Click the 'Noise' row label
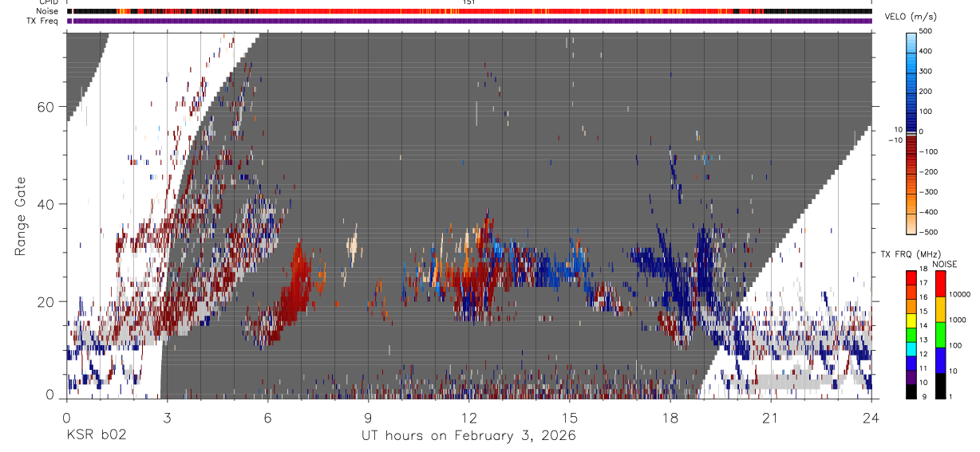The image size is (980, 452). pos(48,11)
